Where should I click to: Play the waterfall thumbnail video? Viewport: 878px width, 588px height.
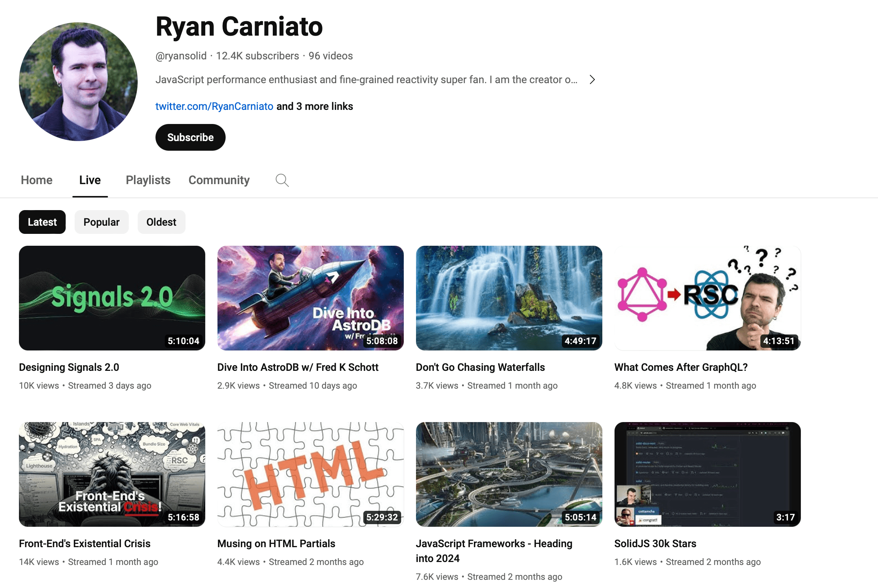pyautogui.click(x=509, y=298)
